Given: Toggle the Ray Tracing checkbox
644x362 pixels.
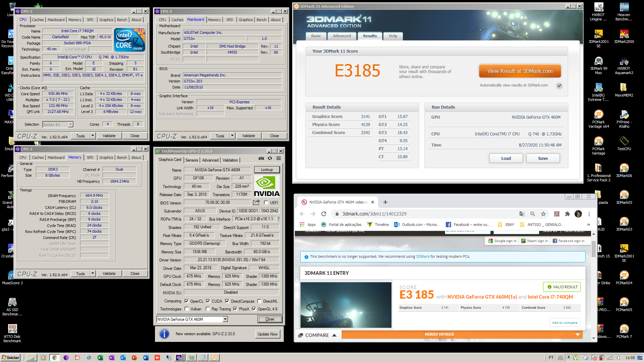Looking at the screenshot, I should point(208,309).
